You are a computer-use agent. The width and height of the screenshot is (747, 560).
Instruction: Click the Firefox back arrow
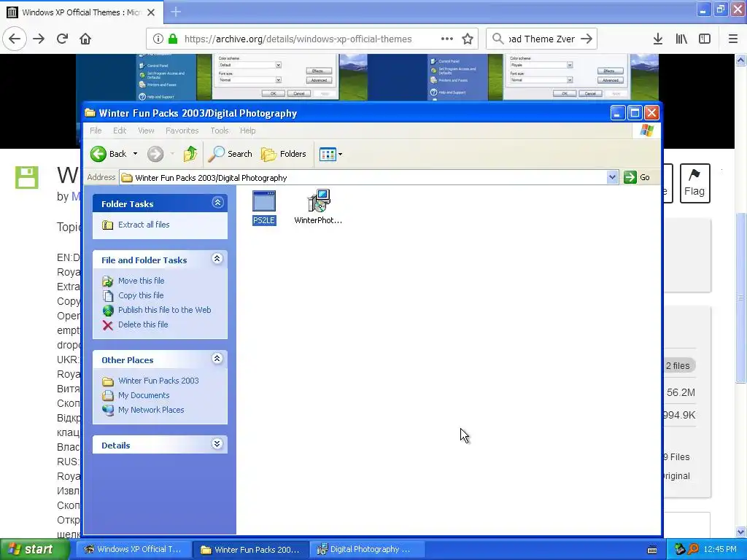click(x=15, y=39)
